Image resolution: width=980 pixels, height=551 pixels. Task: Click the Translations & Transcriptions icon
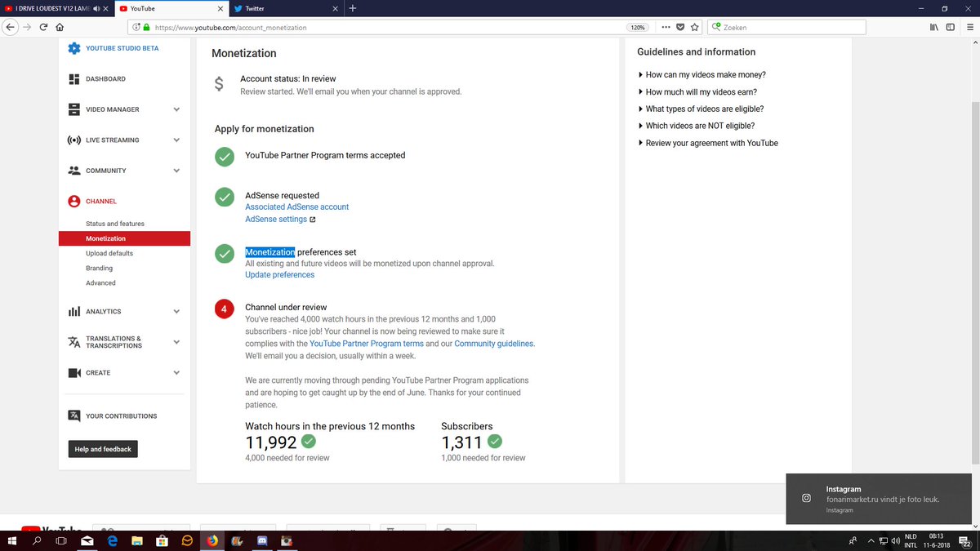point(74,342)
